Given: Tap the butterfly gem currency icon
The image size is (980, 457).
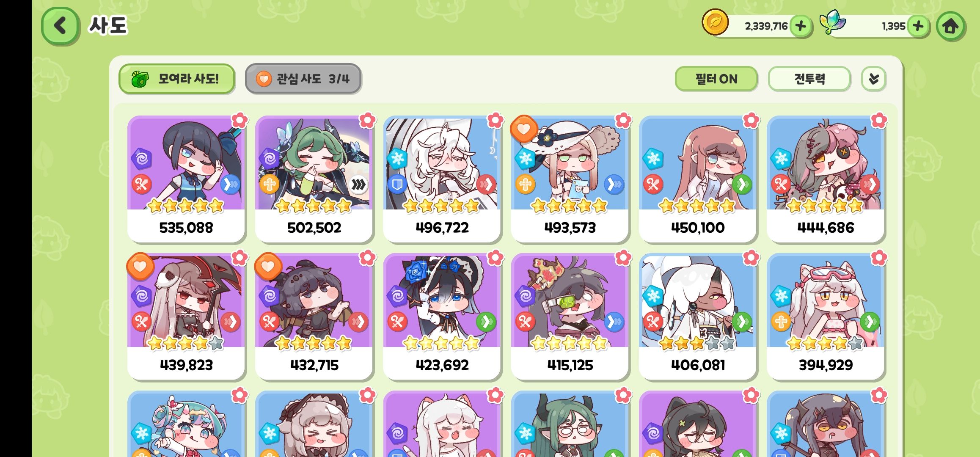Looking at the screenshot, I should (x=832, y=22).
